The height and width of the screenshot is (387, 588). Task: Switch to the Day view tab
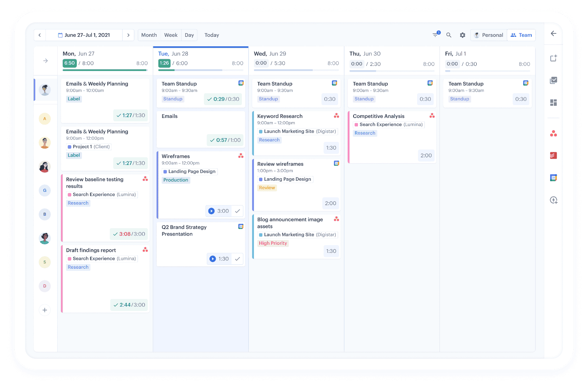tap(189, 35)
